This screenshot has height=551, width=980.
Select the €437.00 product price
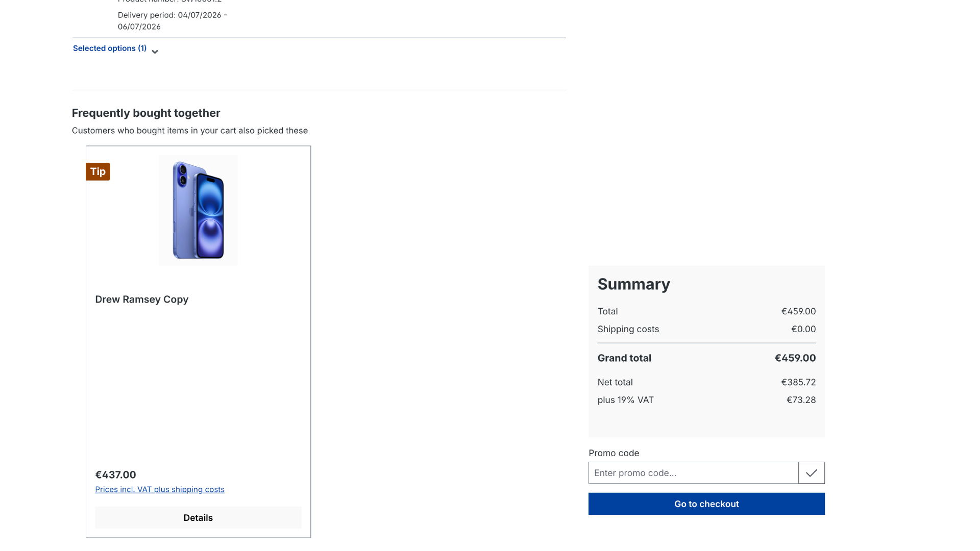[116, 475]
